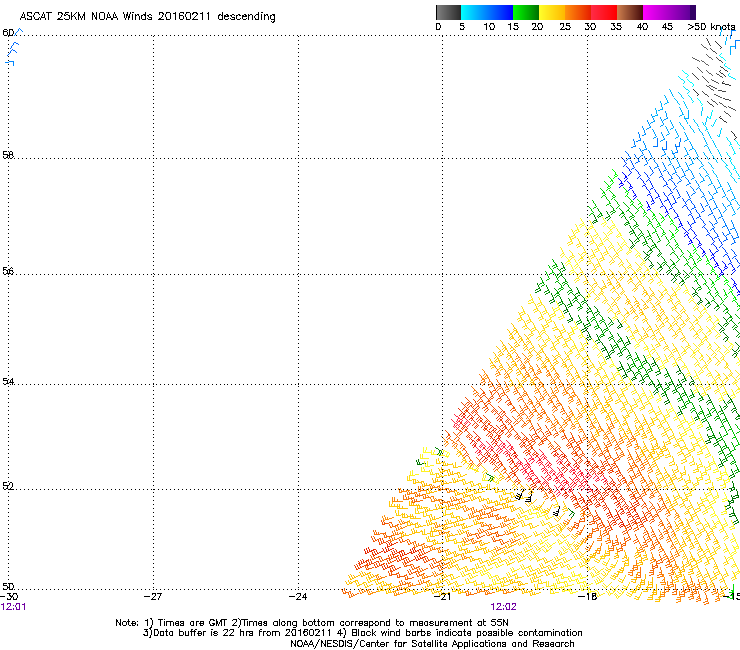Click the latitude label '56'

point(8,271)
